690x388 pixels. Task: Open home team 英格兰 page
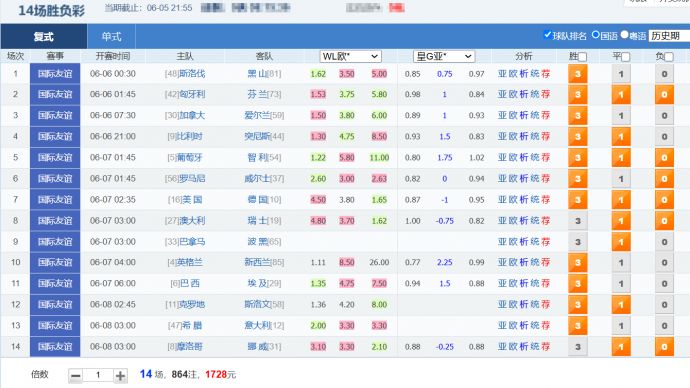pos(190,263)
